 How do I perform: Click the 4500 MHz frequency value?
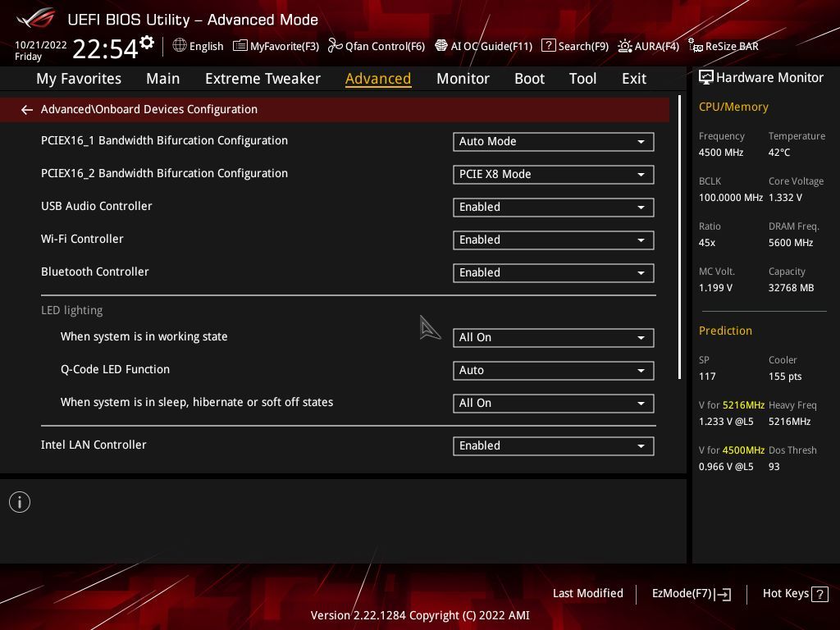(721, 153)
